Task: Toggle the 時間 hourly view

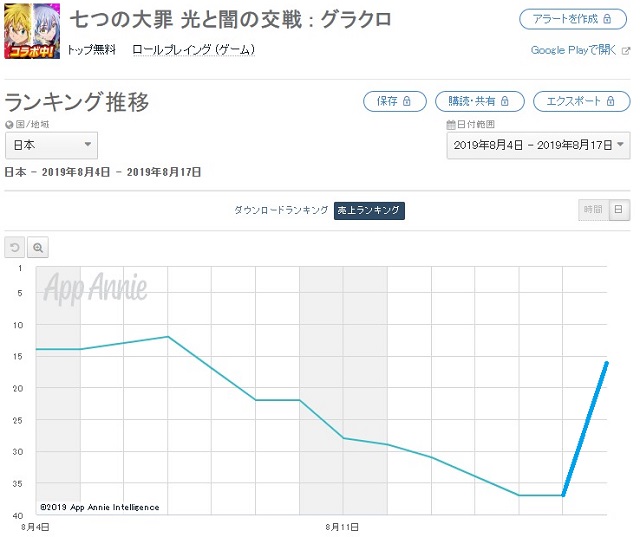Action: click(593, 210)
